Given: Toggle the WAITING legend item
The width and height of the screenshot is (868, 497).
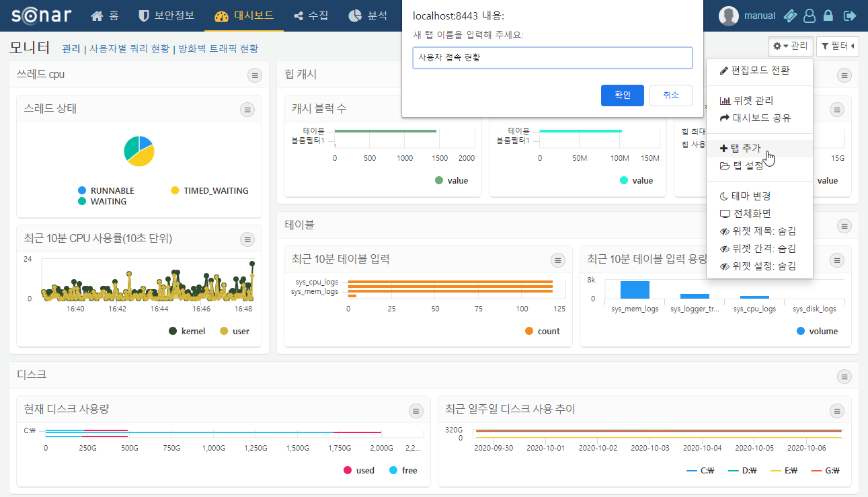Looking at the screenshot, I should [102, 201].
